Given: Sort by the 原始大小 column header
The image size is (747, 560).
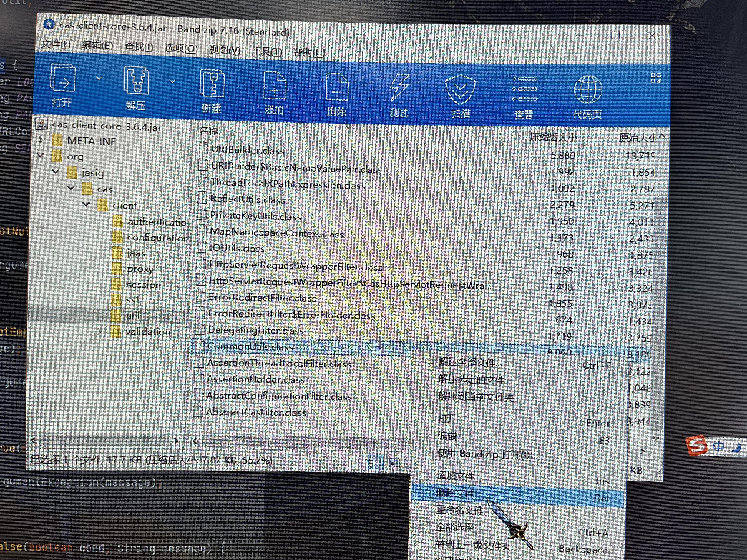Looking at the screenshot, I should pos(636,137).
